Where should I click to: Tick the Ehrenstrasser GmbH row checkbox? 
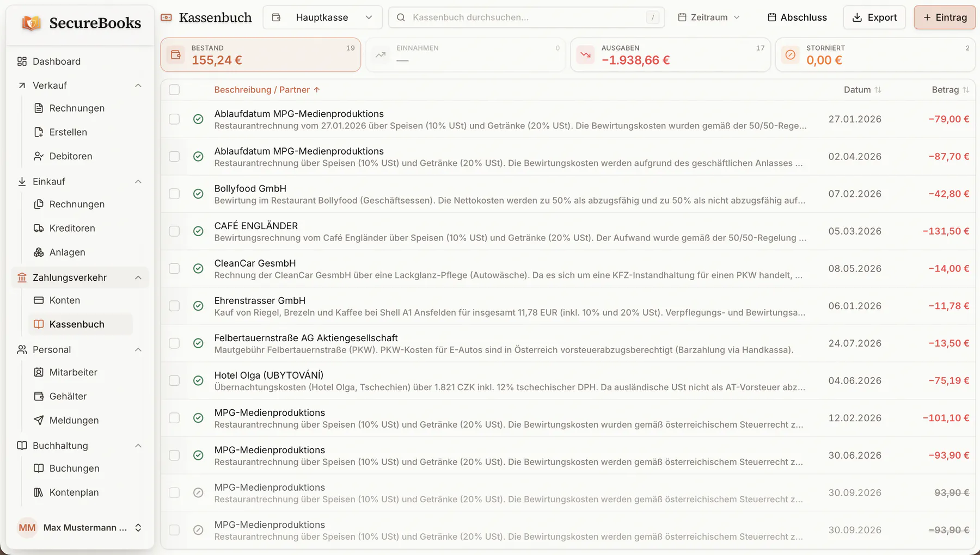174,306
